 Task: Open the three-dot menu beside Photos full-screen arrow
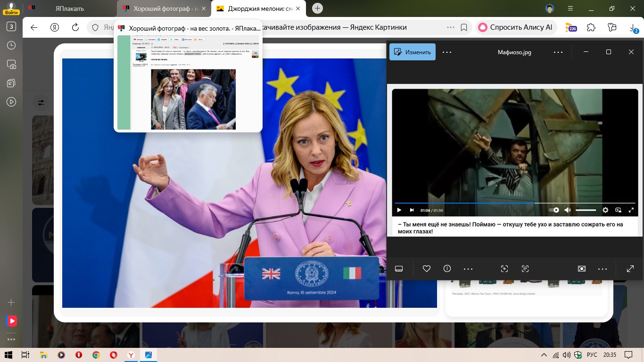(x=603, y=269)
